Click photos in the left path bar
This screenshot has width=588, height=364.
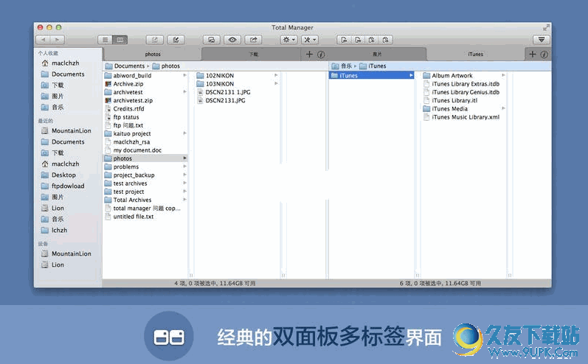(166, 66)
